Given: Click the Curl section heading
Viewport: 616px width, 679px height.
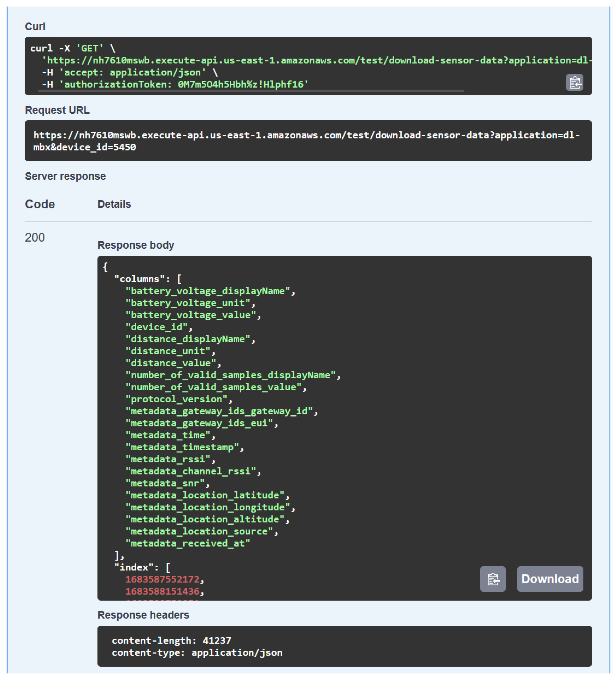Looking at the screenshot, I should (x=35, y=27).
